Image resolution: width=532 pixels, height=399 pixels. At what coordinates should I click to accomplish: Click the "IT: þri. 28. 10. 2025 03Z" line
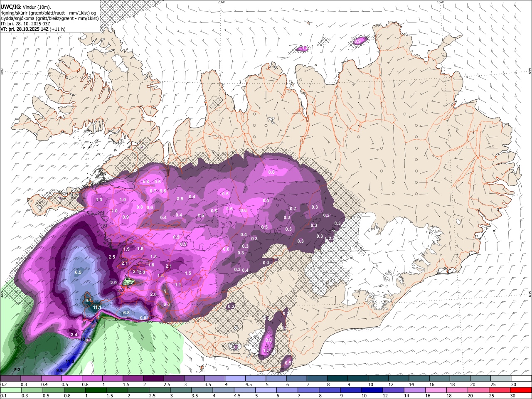click(25, 24)
